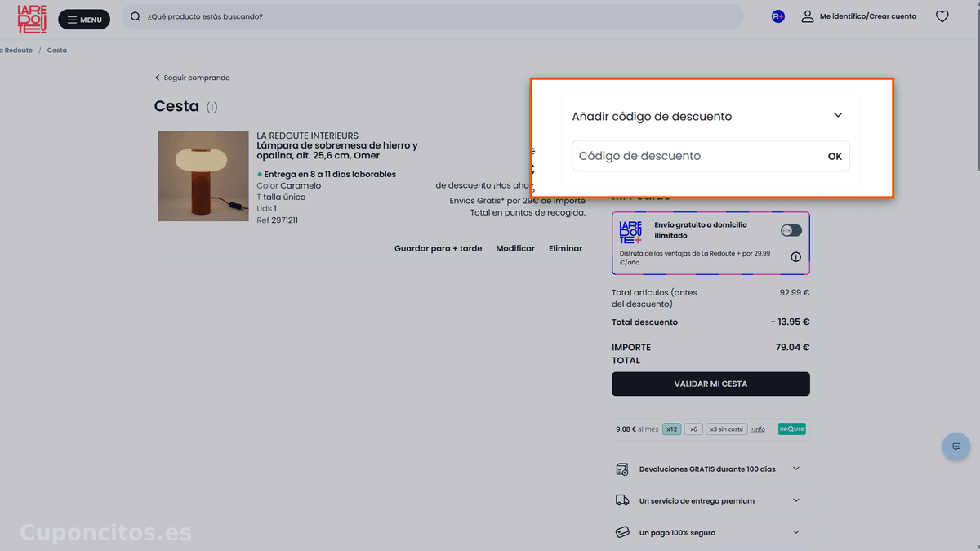Click the '92.99 €' articles total
The width and height of the screenshot is (980, 551).
pyautogui.click(x=795, y=292)
